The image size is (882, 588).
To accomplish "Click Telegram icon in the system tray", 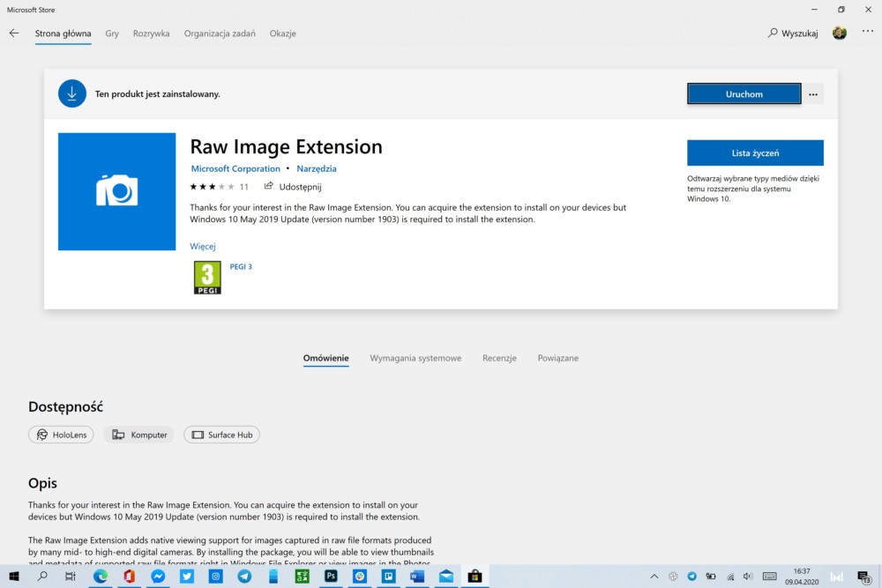I will [691, 577].
